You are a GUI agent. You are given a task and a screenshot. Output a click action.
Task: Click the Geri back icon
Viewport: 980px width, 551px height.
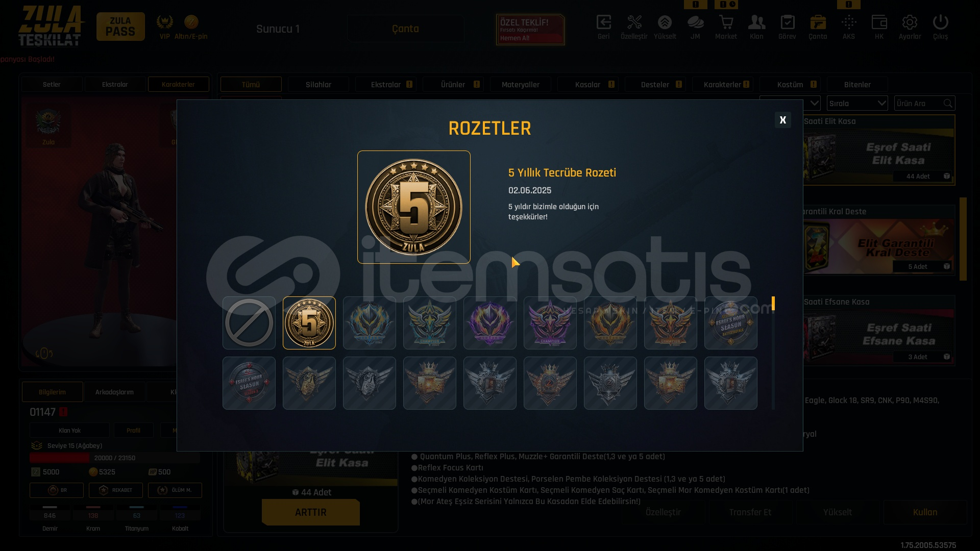click(603, 27)
